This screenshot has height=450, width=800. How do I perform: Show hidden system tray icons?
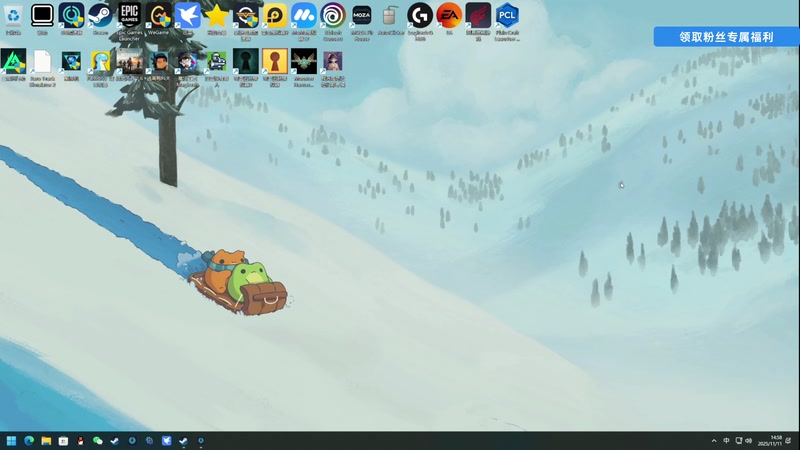tap(714, 441)
